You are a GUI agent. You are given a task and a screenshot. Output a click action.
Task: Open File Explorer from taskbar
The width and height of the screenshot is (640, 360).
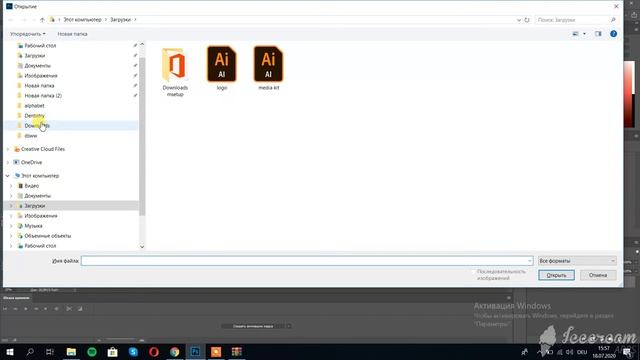click(71, 352)
